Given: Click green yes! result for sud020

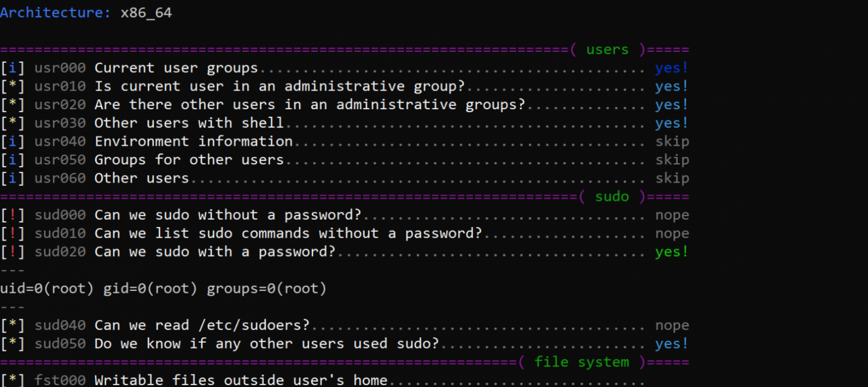Looking at the screenshot, I should [671, 252].
